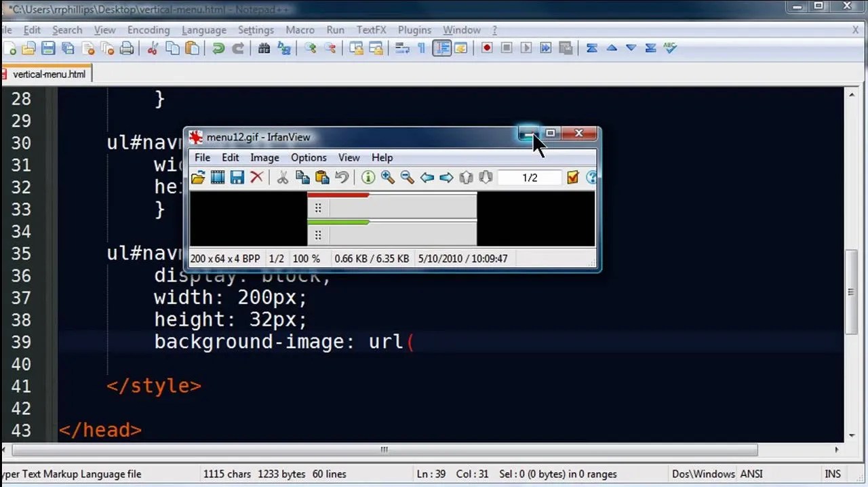Image resolution: width=868 pixels, height=487 pixels.
Task: Stop macro recording in Notepad++
Action: [507, 48]
